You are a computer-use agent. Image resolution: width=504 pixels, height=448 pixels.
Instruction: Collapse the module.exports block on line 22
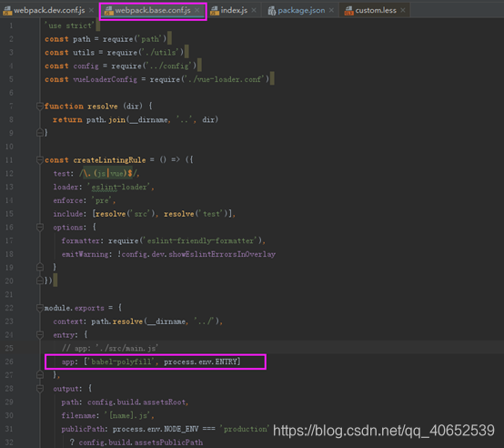[40, 308]
